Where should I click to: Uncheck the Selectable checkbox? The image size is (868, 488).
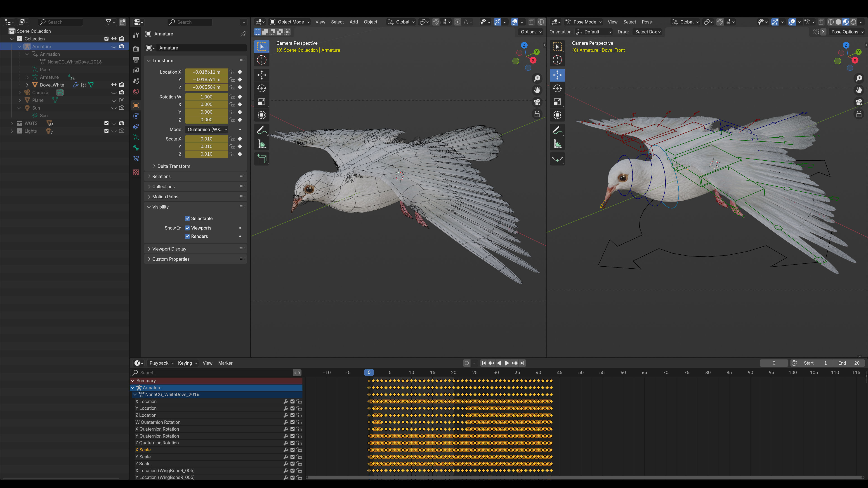tap(187, 218)
